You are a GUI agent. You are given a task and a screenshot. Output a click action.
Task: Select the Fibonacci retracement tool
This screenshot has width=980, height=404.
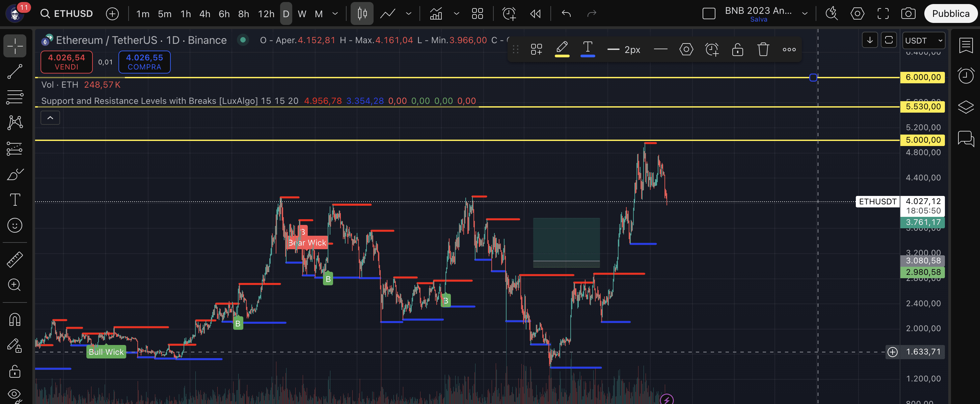[15, 97]
